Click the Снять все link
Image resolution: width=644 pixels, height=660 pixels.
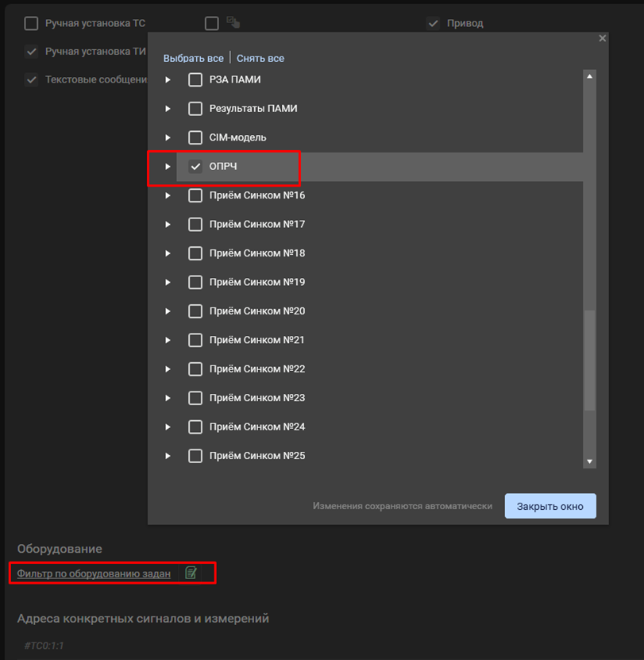260,58
